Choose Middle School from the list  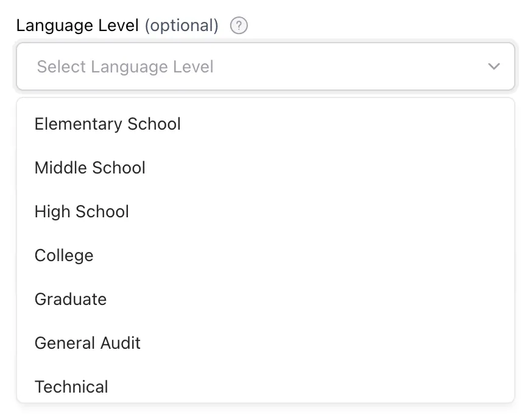coord(90,168)
